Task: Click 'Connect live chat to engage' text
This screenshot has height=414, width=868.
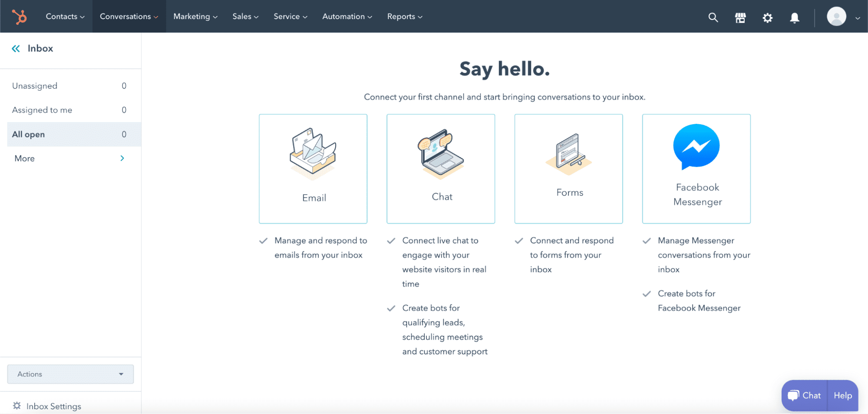Action: [x=444, y=262]
